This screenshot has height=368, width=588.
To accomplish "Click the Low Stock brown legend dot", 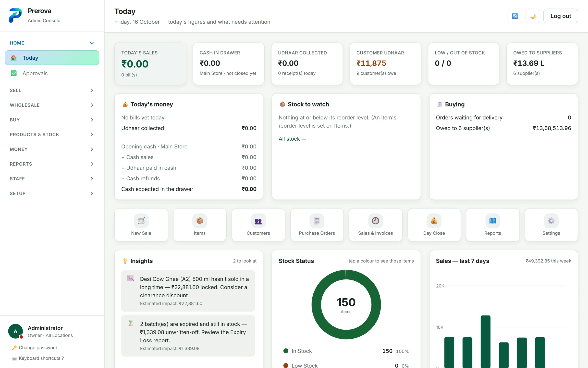I will click(286, 366).
